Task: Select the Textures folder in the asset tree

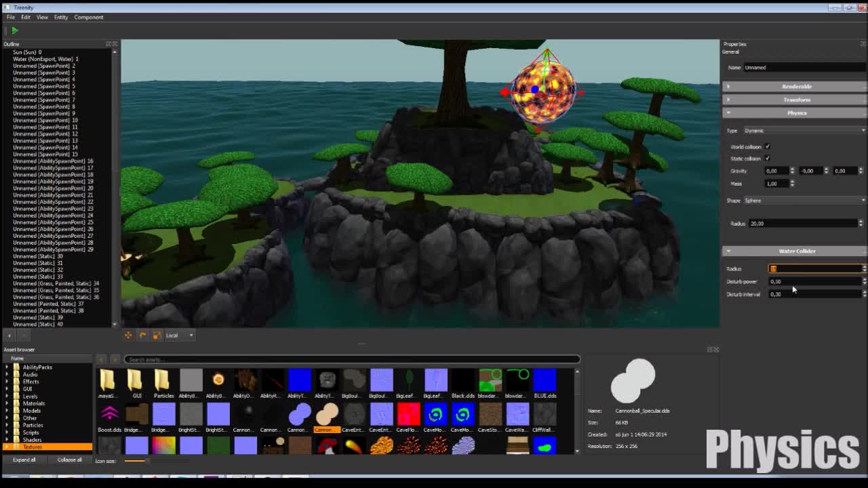Action: point(47,447)
